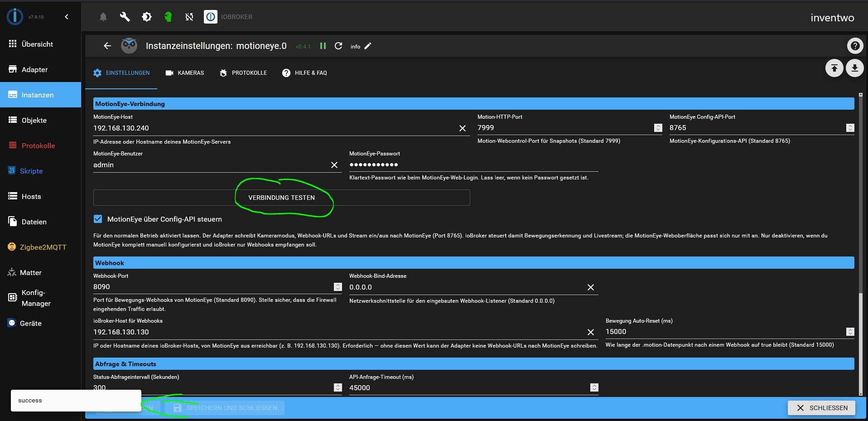Screen dimensions: 868x421
Task: Pause the motioneye.0 instance
Action: 323,46
